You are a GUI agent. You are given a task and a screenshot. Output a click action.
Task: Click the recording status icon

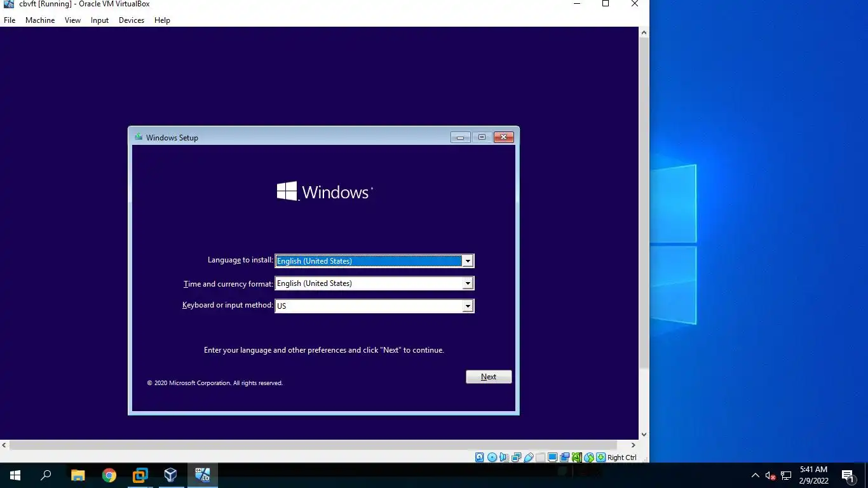pyautogui.click(x=564, y=457)
